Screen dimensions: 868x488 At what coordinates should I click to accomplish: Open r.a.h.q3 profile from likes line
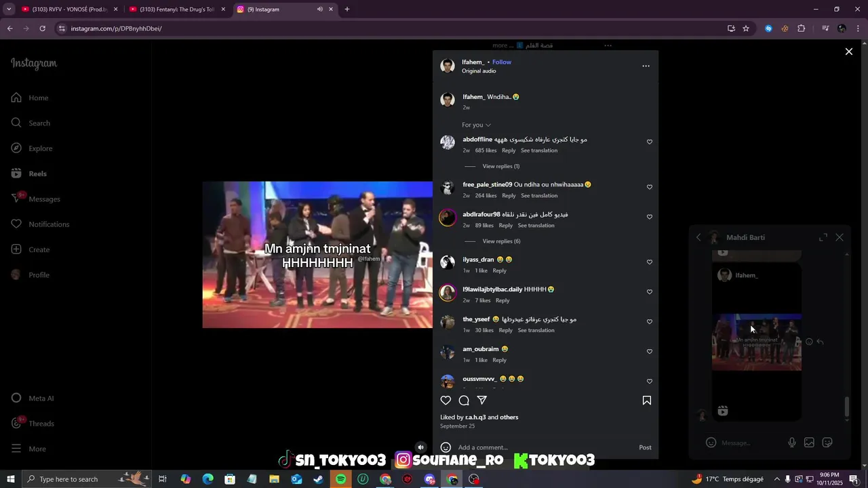tap(475, 418)
